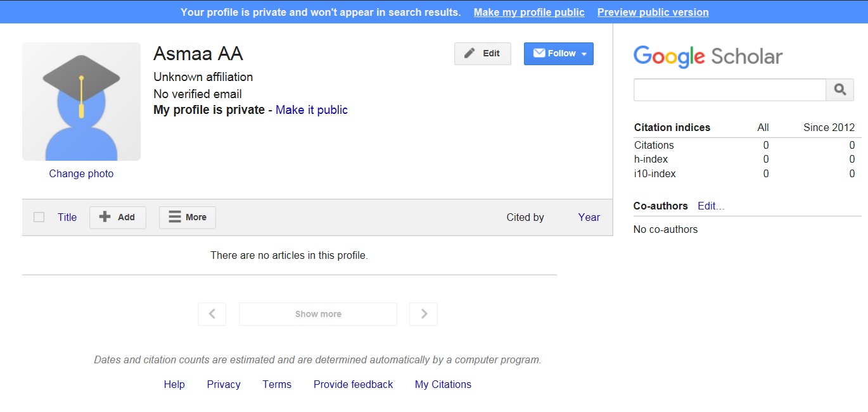
Task: Open the More actions menu
Action: click(x=187, y=217)
